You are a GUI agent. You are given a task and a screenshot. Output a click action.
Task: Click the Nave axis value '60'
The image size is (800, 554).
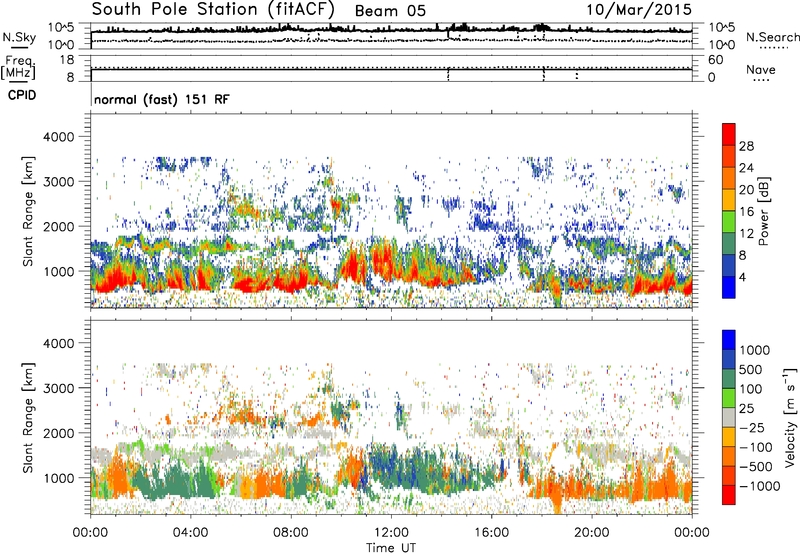point(716,60)
